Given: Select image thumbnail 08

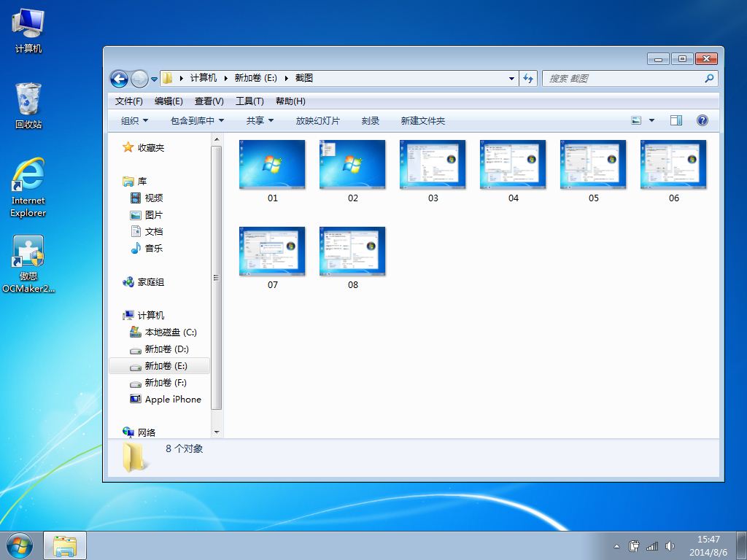Looking at the screenshot, I should click(352, 251).
